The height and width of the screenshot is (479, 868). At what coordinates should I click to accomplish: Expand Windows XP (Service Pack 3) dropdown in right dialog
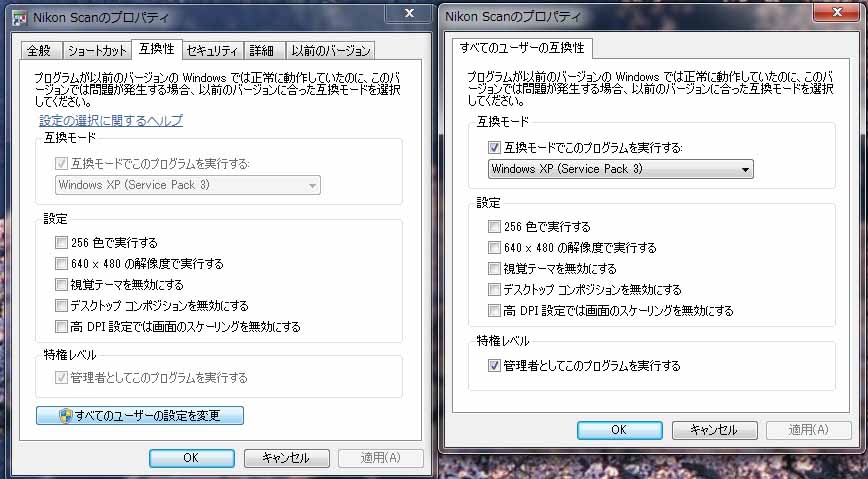621,169
